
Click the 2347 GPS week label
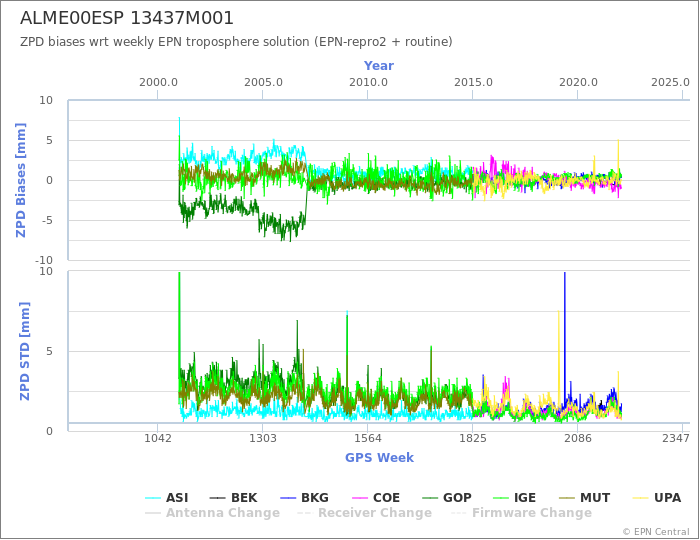point(676,438)
